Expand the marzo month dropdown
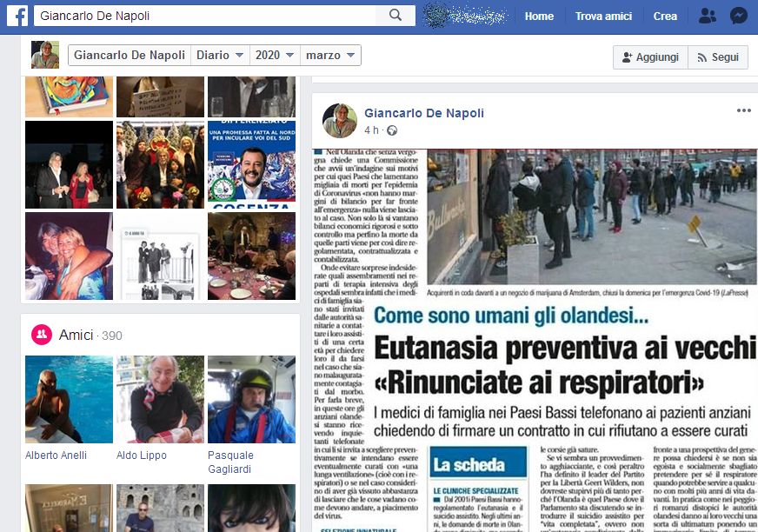Screen dimensions: 758x532 (x=330, y=55)
